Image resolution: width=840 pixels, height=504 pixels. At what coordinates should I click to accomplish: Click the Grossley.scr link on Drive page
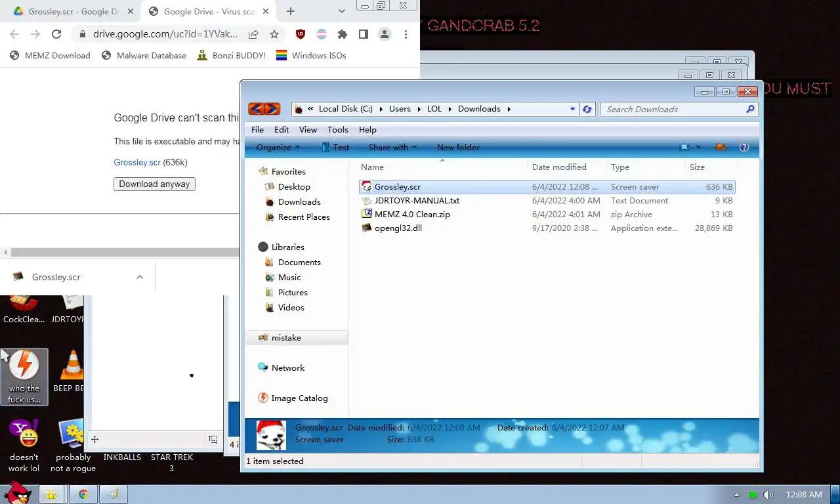(x=137, y=162)
